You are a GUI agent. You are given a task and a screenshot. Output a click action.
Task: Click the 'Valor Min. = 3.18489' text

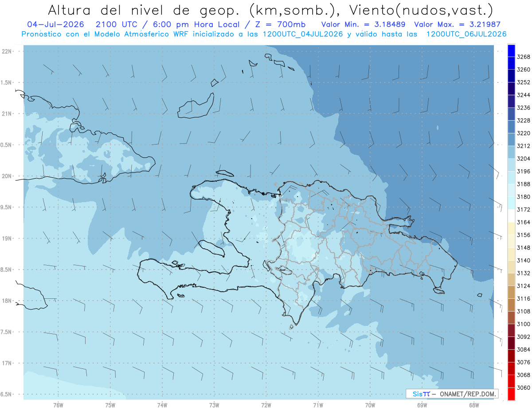(364, 24)
